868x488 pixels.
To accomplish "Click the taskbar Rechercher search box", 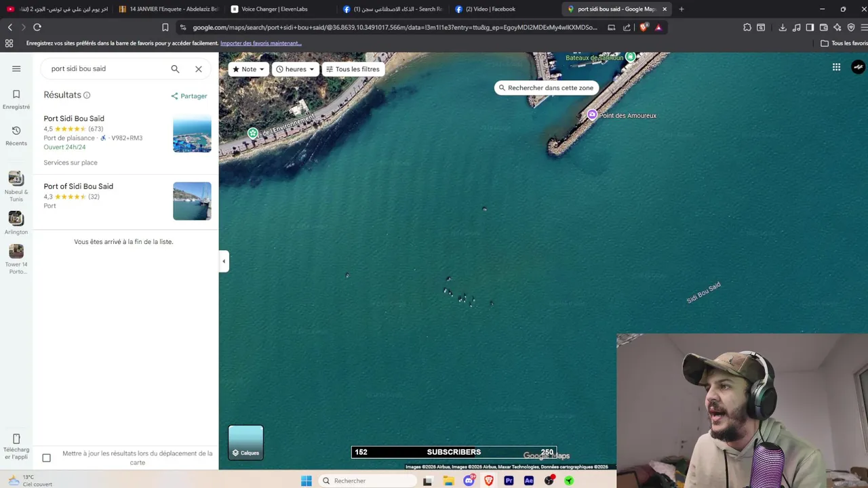I will (367, 481).
